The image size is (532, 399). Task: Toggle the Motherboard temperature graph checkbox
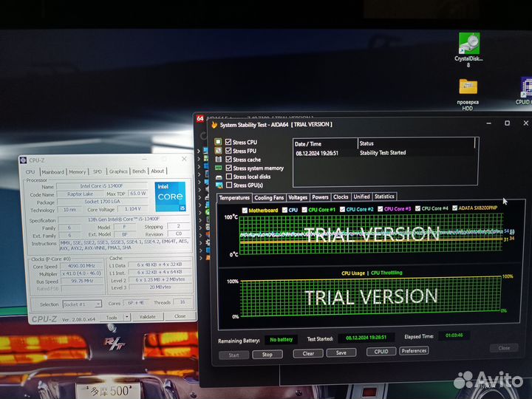pos(244,210)
